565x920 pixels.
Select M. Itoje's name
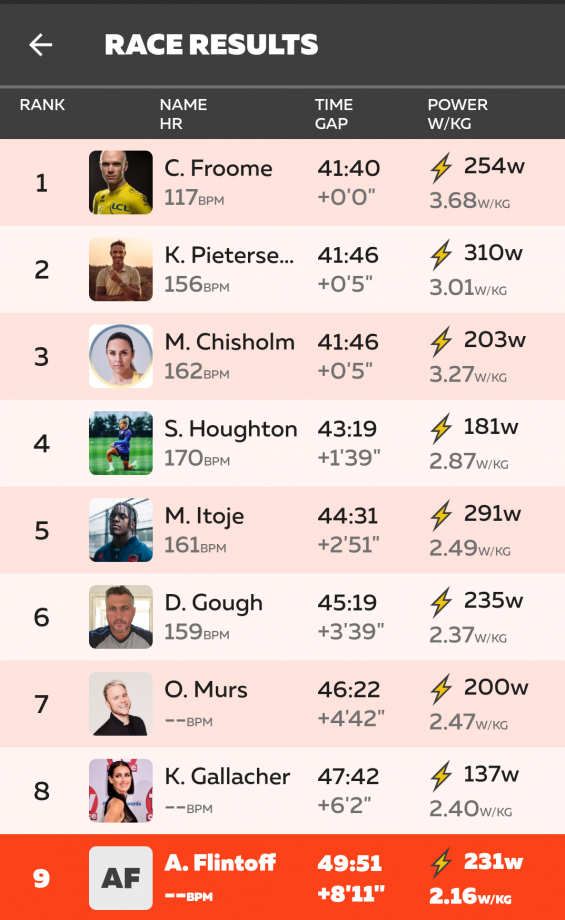(204, 516)
